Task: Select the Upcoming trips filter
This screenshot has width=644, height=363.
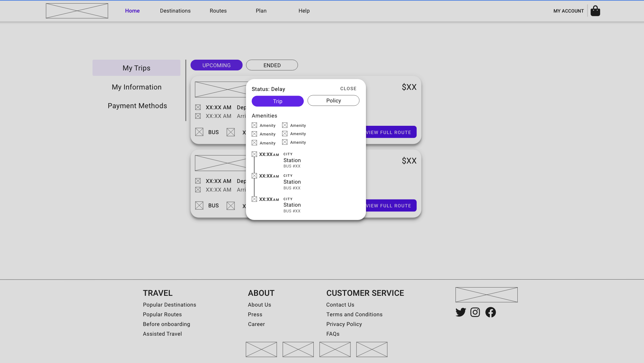Action: [216, 65]
